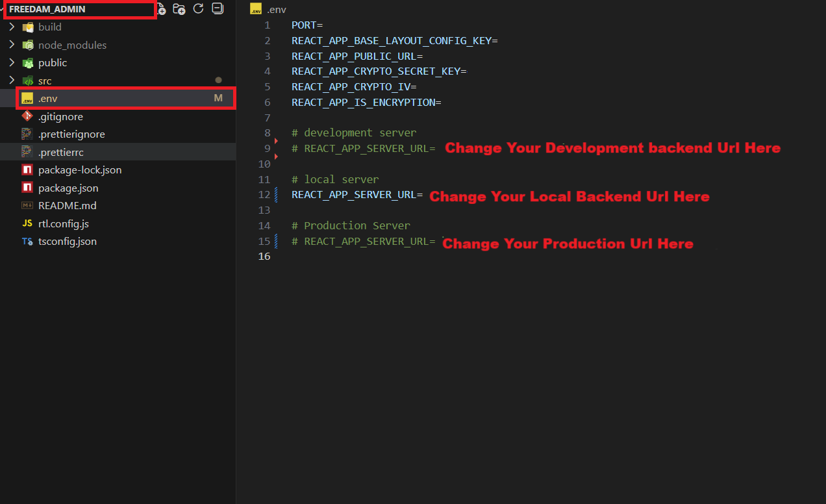The width and height of the screenshot is (826, 504).
Task: Collapse the public folder tree item
Action: [13, 62]
